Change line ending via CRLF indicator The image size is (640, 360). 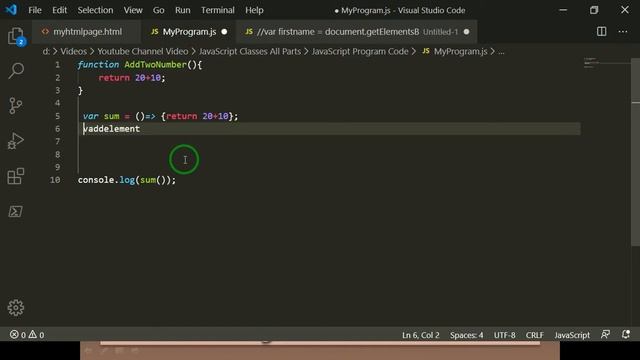tap(534, 335)
